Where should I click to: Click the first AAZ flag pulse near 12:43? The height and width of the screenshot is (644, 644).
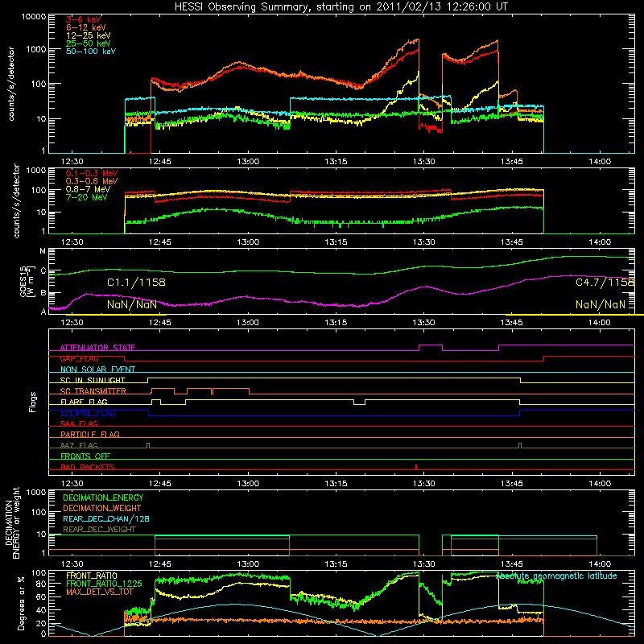coord(148,445)
